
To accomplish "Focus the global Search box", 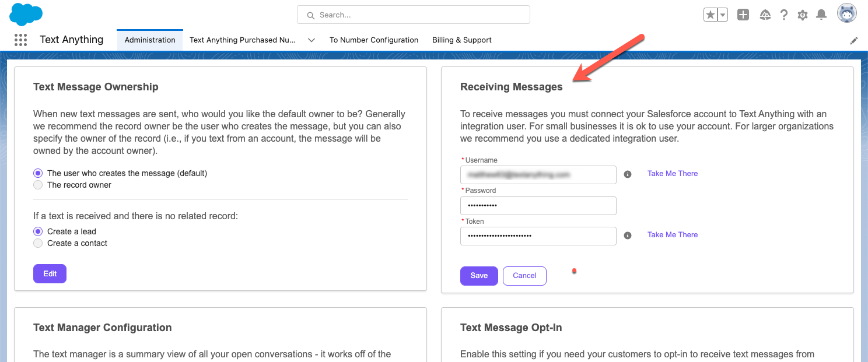I will point(414,15).
